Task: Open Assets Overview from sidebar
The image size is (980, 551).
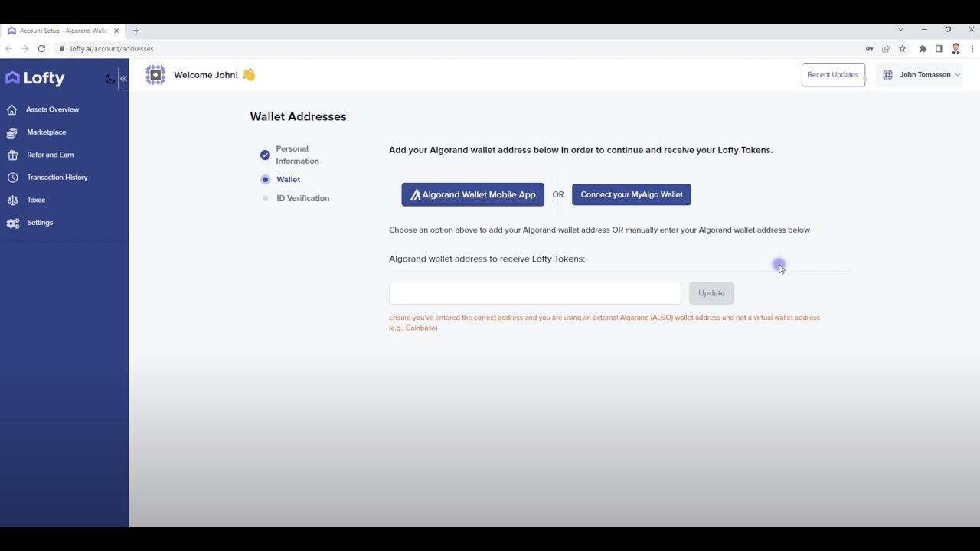Action: point(52,109)
